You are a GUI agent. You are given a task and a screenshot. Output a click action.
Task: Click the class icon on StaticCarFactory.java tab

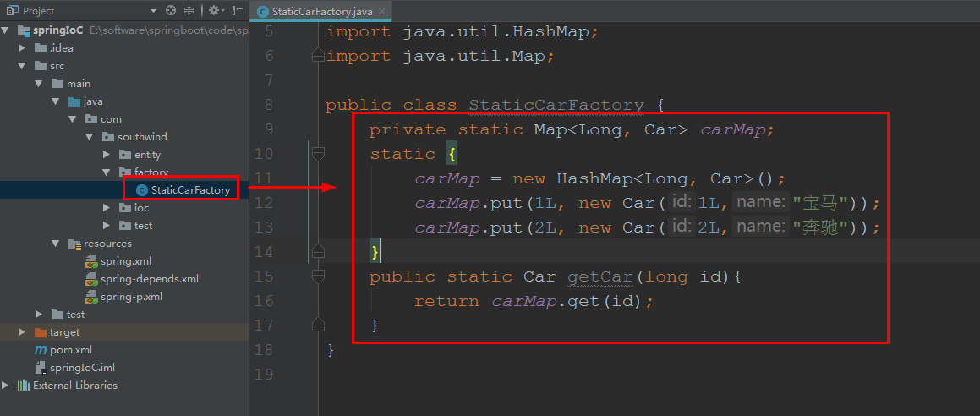tap(263, 11)
